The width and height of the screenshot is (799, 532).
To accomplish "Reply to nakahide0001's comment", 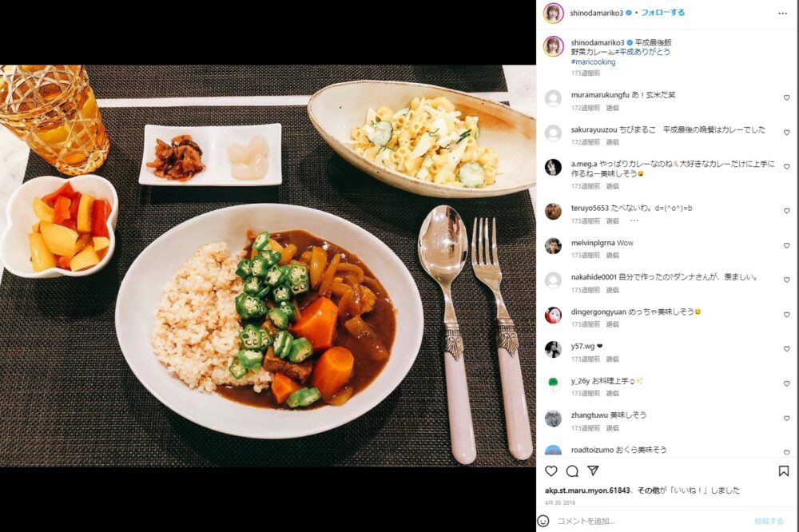I will tap(613, 290).
